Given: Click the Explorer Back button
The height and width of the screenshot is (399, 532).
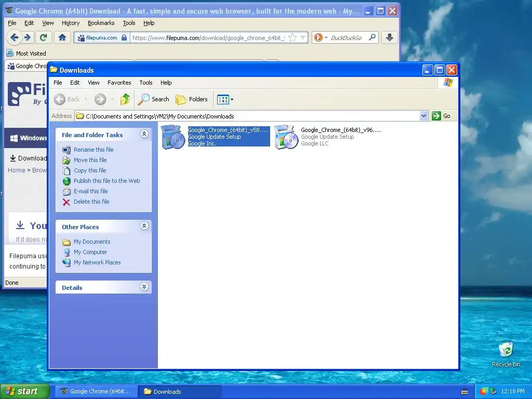Looking at the screenshot, I should point(67,99).
